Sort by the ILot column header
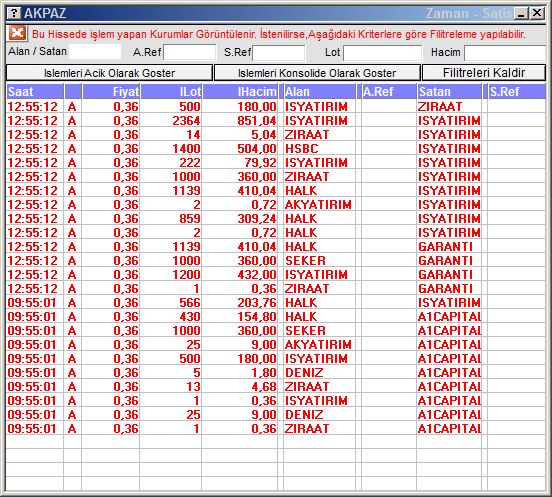552x497 pixels. (x=171, y=92)
